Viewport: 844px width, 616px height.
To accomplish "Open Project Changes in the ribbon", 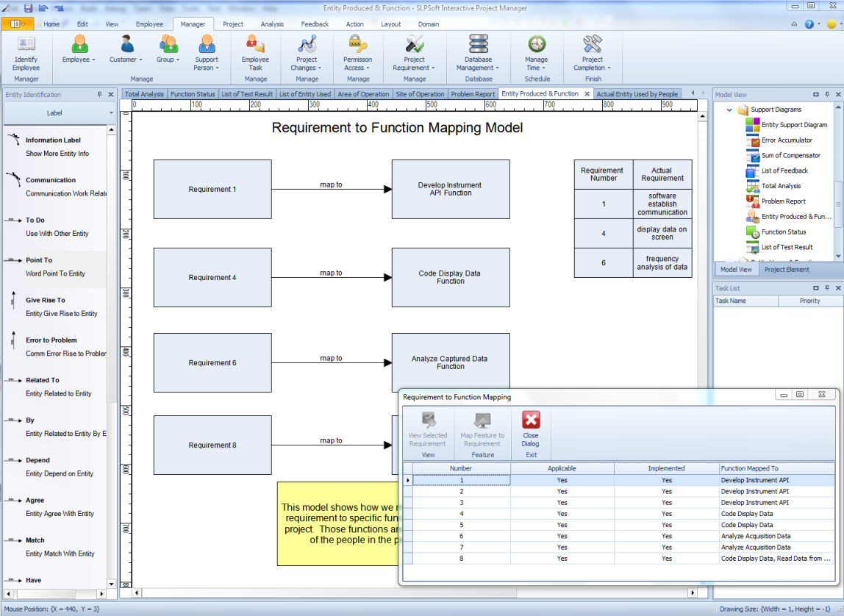I will (x=307, y=53).
